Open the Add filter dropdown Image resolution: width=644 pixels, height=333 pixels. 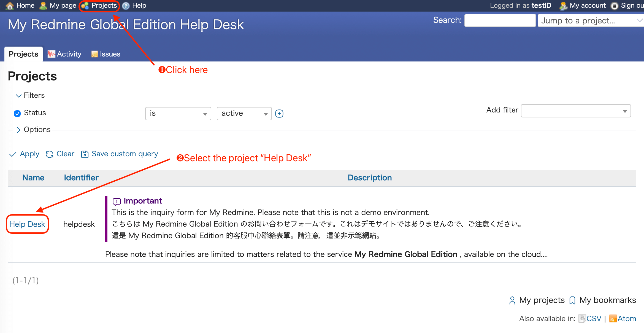[576, 111]
